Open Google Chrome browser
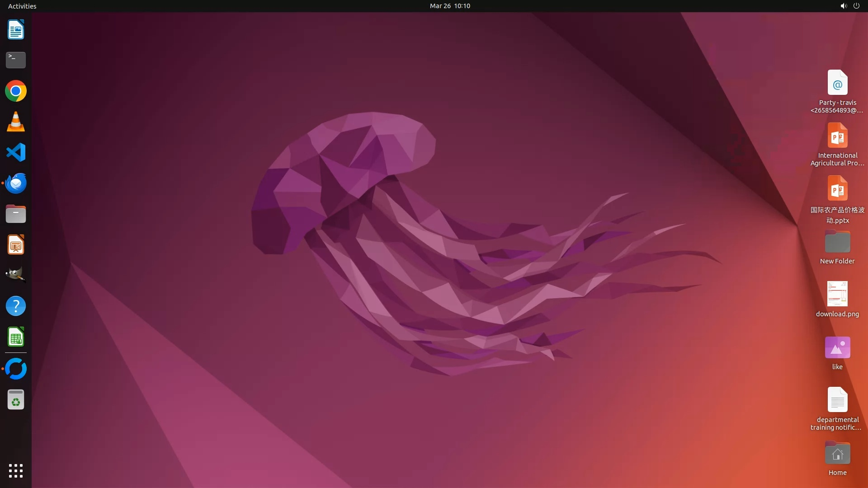The width and height of the screenshot is (868, 488). (x=16, y=91)
